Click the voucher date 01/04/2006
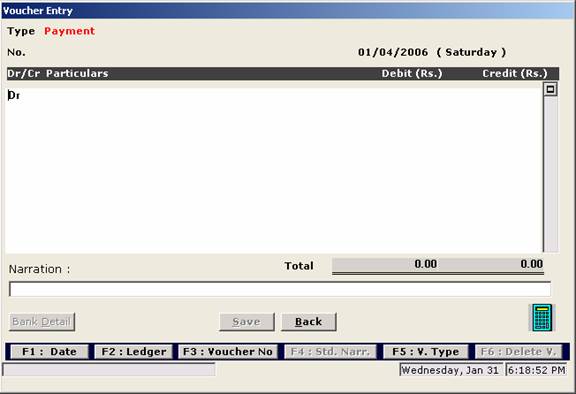Viewport: 576px width, 394px height. pyautogui.click(x=393, y=52)
